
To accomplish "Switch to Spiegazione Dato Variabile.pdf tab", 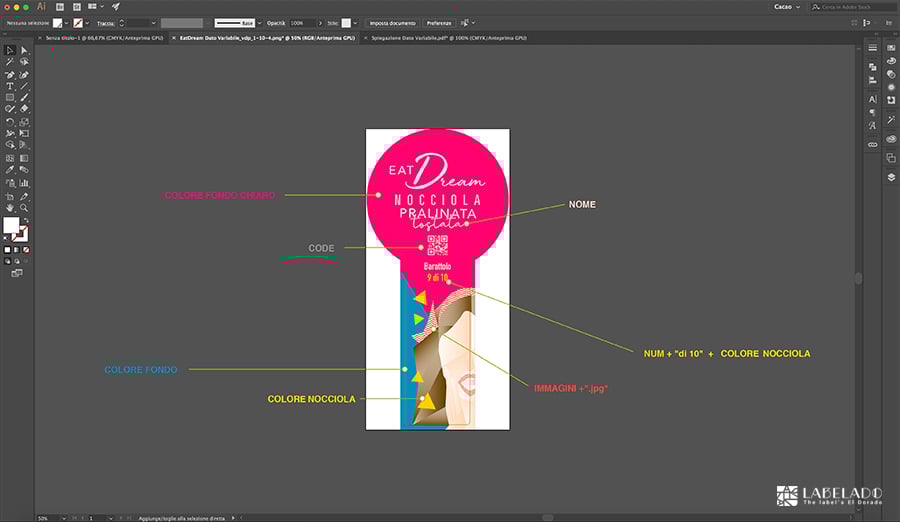I will pos(449,38).
